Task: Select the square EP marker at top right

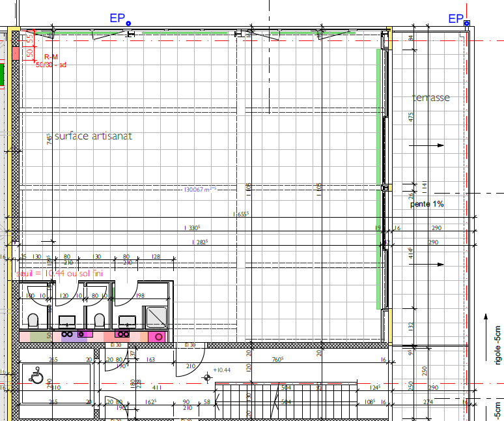Action: [467, 23]
